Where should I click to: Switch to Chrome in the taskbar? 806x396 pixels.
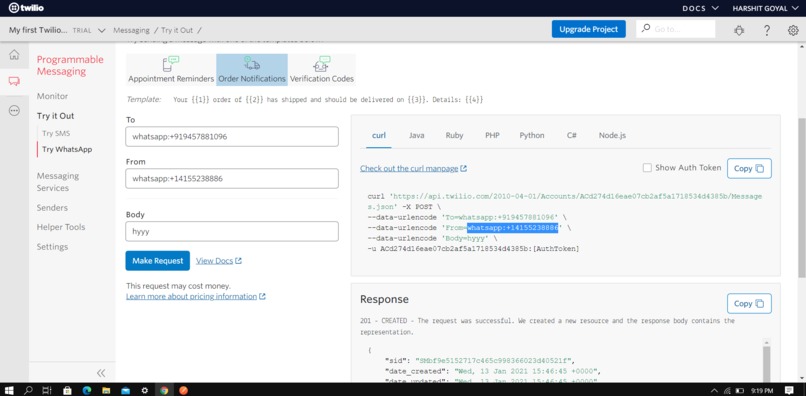point(164,390)
